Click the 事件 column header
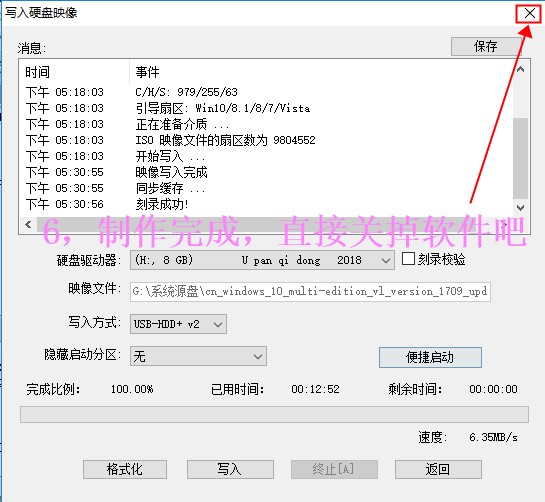This screenshot has width=545, height=502. tap(320, 72)
